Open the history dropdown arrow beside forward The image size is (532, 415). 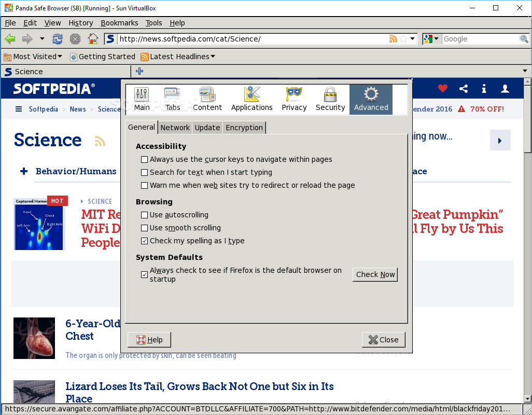[42, 39]
